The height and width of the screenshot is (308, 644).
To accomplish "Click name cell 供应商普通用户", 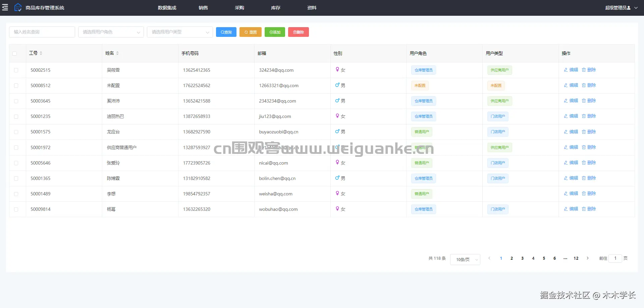I will [122, 147].
